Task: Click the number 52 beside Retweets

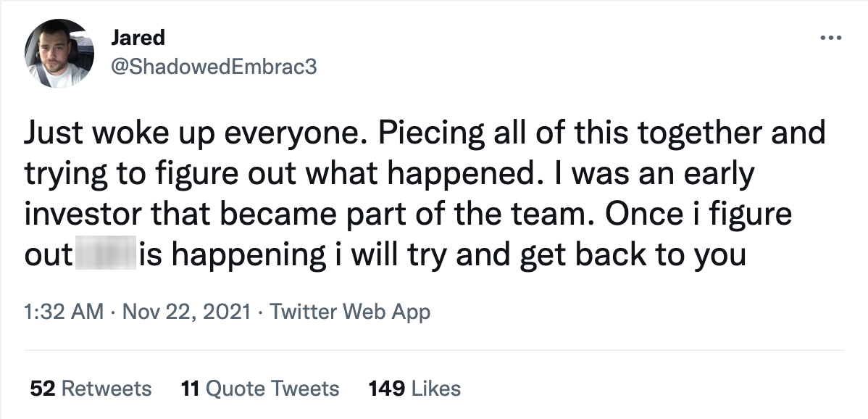Action: click(42, 389)
